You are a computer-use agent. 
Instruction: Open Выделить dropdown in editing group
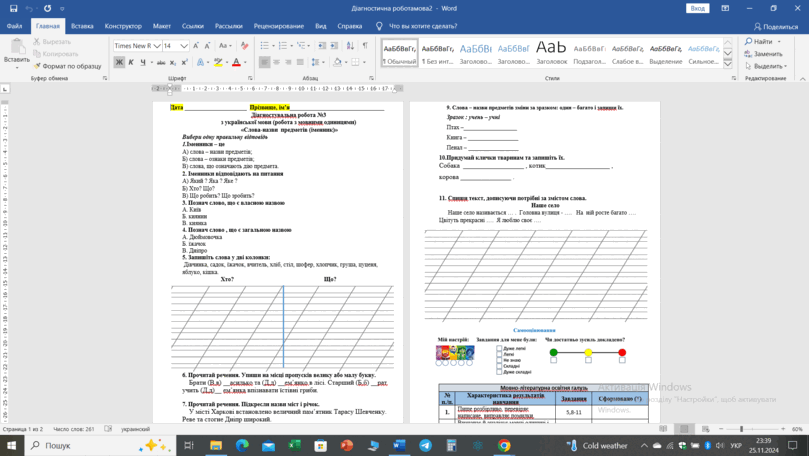coord(766,66)
